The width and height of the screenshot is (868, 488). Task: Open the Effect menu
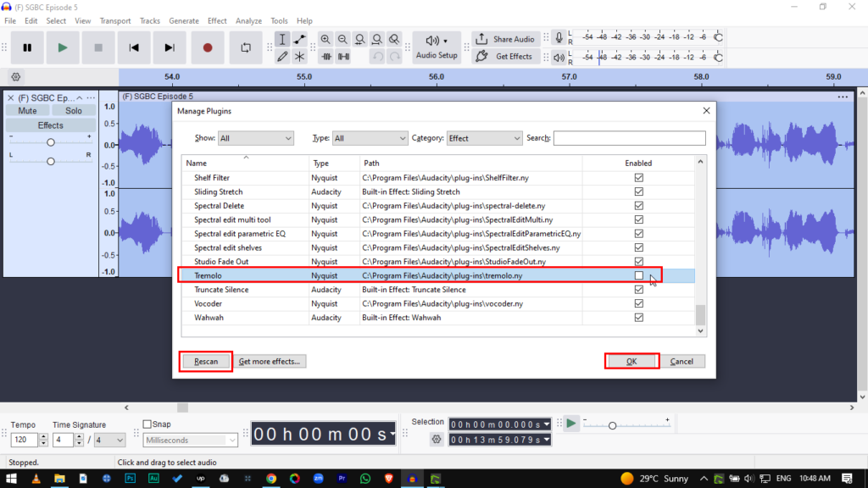(217, 20)
